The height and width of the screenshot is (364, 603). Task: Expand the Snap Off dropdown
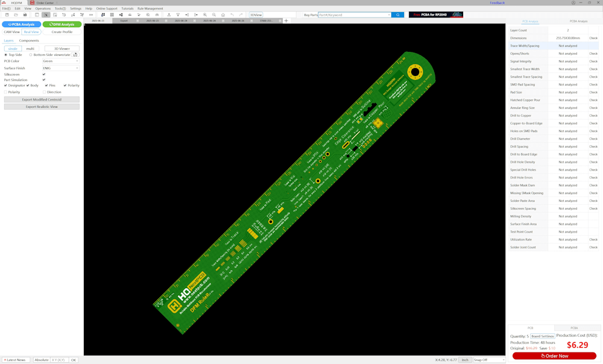pyautogui.click(x=489, y=360)
